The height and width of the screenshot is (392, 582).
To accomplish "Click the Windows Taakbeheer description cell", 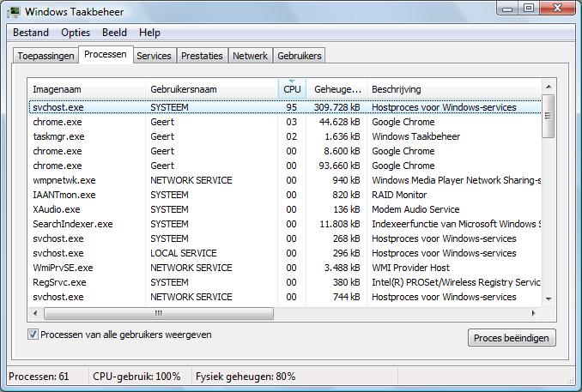I will (416, 136).
